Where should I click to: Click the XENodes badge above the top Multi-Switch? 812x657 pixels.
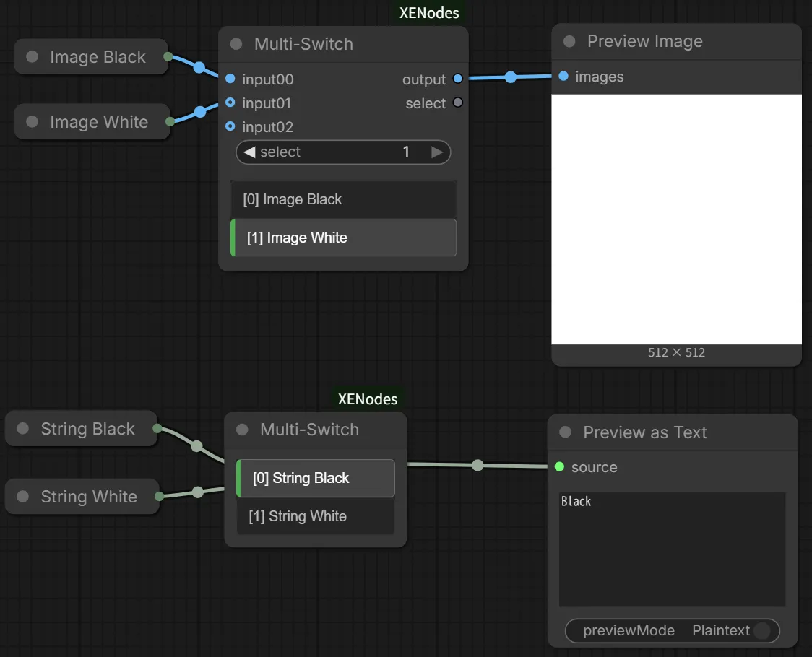(x=429, y=12)
